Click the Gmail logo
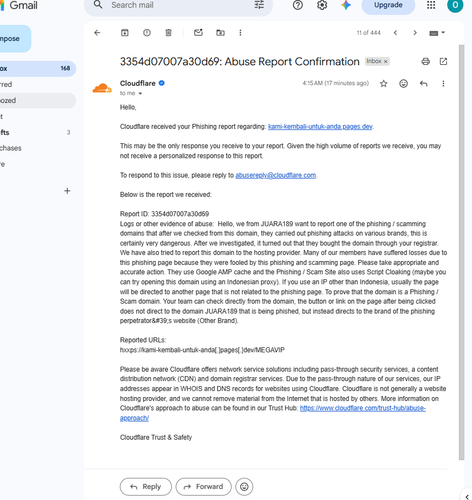The height and width of the screenshot is (500, 472). [x=19, y=5]
